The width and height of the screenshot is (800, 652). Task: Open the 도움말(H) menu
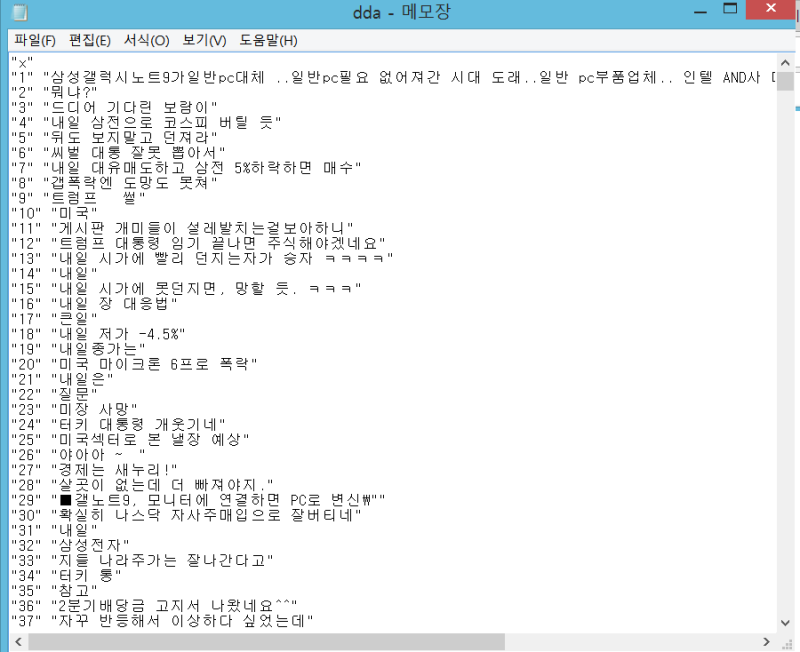[268, 40]
